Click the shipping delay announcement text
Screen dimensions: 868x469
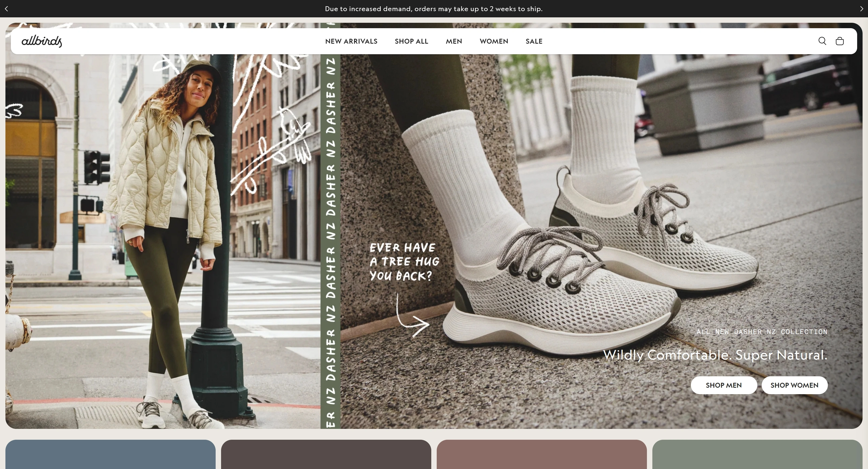point(434,9)
